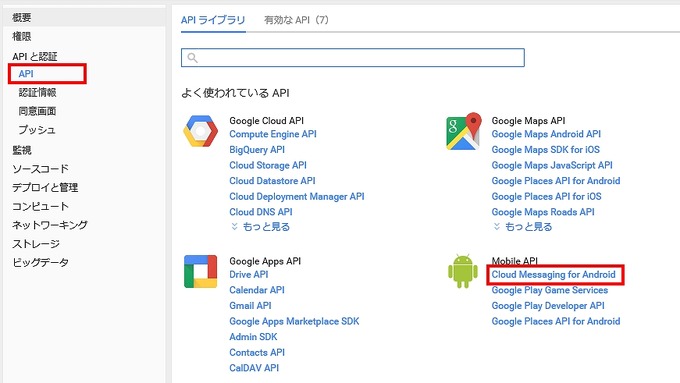Open the BigQuery API link
Viewport: 680px width, 383px height.
(257, 150)
